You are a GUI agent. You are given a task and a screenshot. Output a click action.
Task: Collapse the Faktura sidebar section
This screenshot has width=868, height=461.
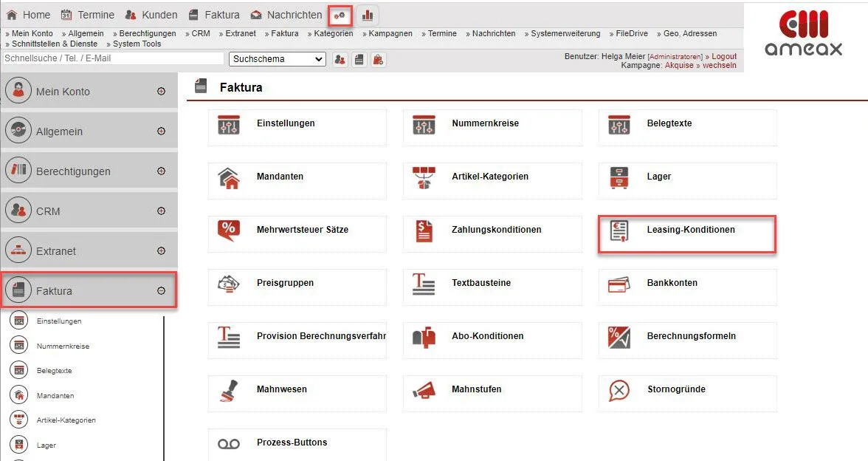[161, 291]
